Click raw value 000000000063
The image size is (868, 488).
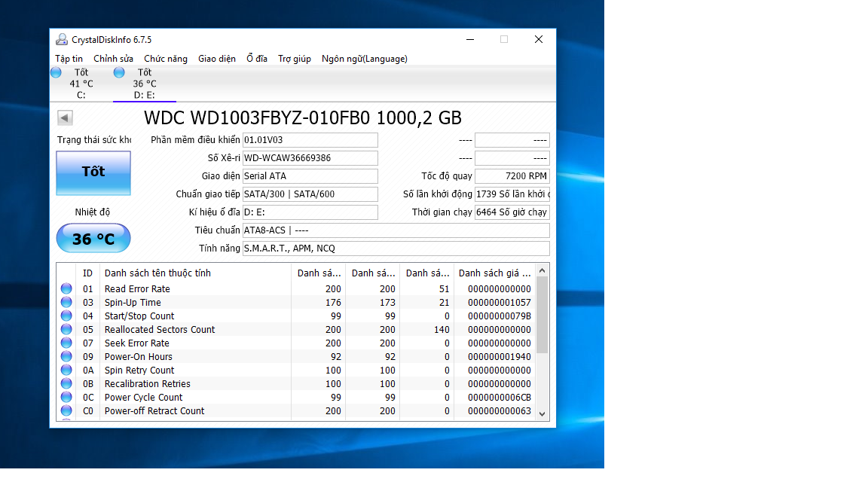click(500, 411)
